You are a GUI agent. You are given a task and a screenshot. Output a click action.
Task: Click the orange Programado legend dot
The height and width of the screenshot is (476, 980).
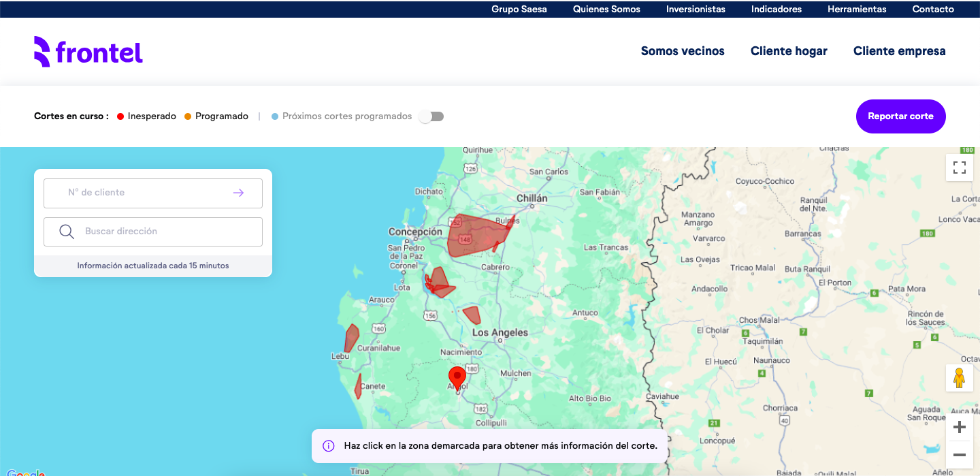pos(188,116)
